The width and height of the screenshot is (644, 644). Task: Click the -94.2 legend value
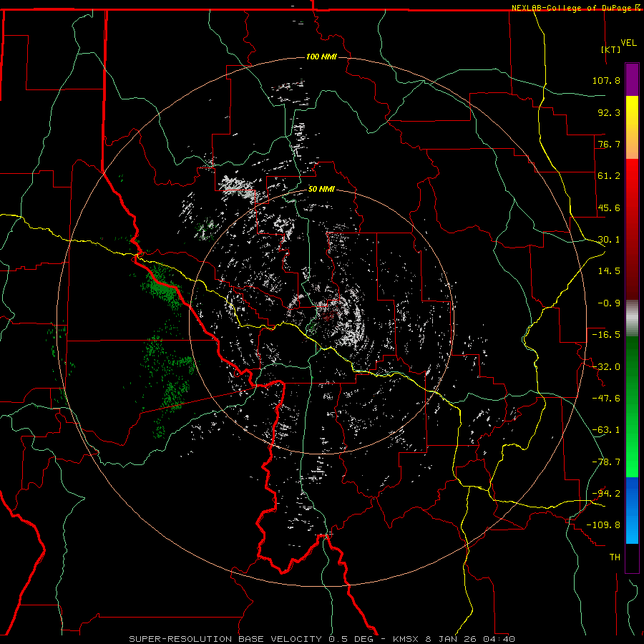coord(606,494)
